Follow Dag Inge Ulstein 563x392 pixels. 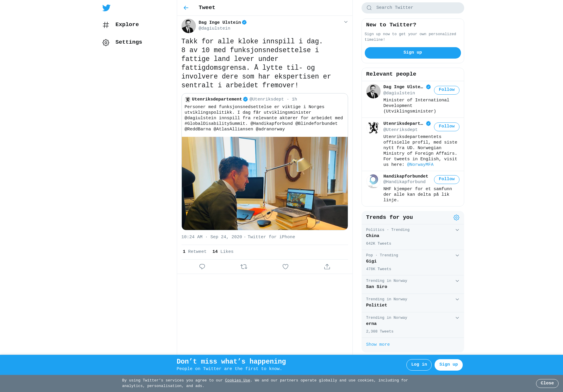point(447,90)
